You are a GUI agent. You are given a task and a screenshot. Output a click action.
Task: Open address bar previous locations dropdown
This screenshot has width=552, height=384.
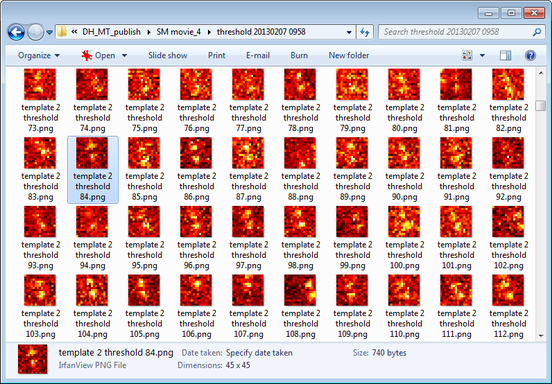(349, 32)
